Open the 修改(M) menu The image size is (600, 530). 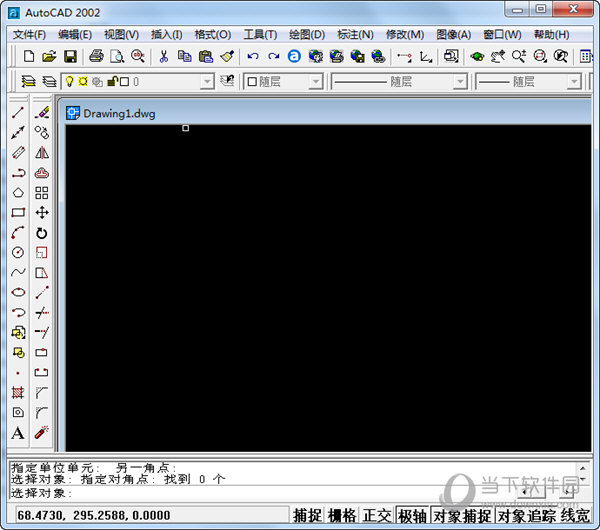click(x=405, y=35)
